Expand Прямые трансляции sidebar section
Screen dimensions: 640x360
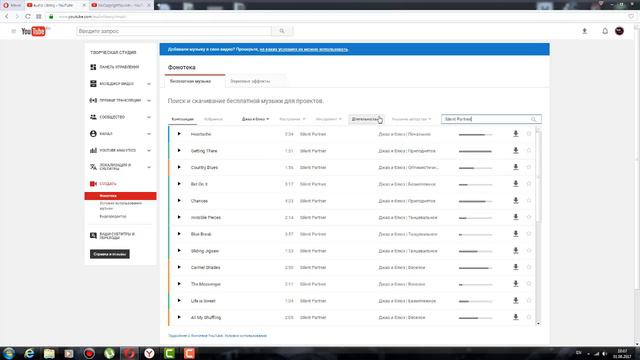(x=149, y=100)
